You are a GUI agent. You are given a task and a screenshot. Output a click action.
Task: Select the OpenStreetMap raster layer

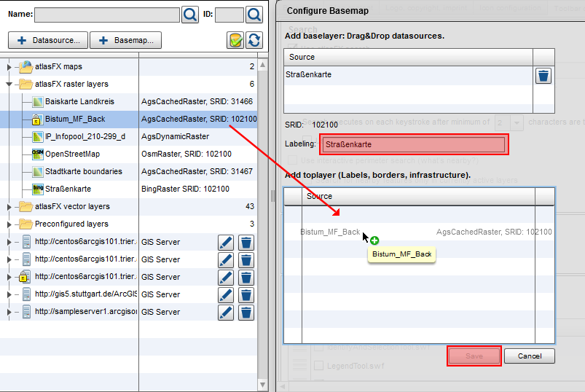pyautogui.click(x=72, y=154)
